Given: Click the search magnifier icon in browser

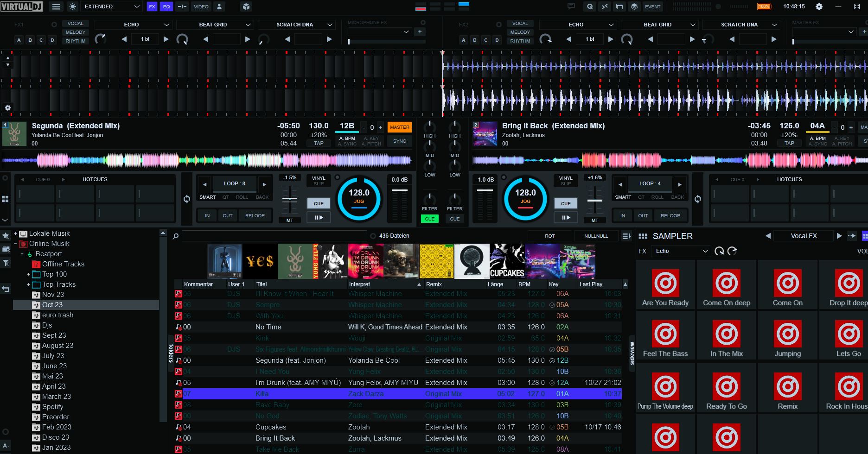Looking at the screenshot, I should point(175,236).
